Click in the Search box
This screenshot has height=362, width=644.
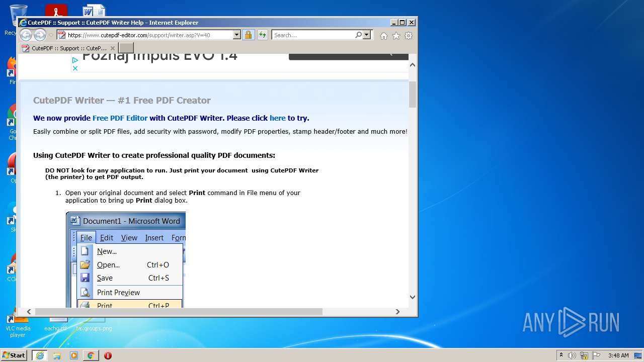click(314, 35)
